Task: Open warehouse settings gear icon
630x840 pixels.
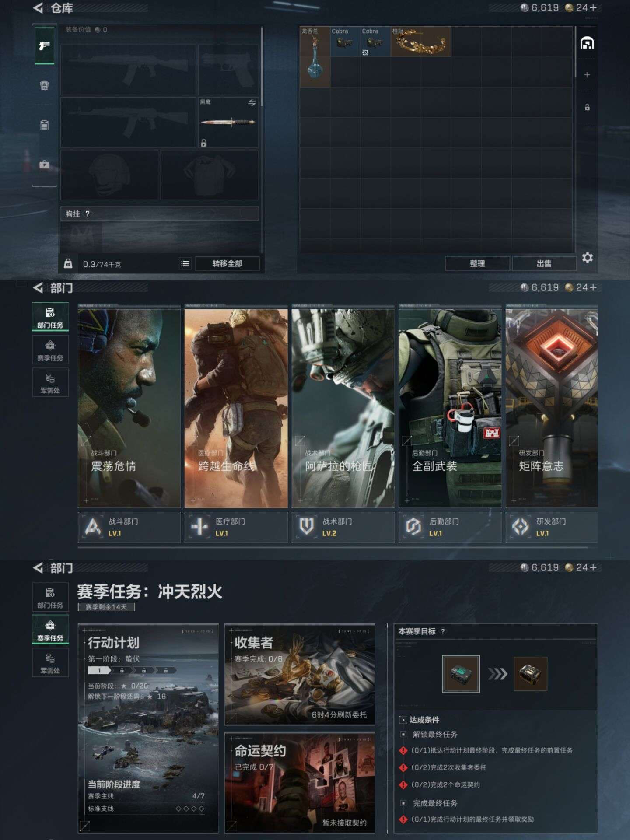Action: [587, 258]
